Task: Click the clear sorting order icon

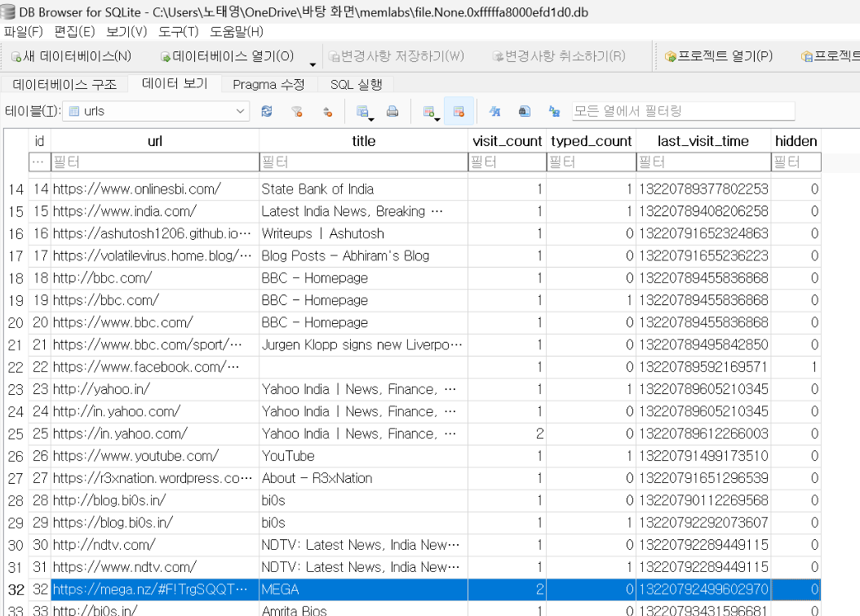Action: tap(327, 111)
